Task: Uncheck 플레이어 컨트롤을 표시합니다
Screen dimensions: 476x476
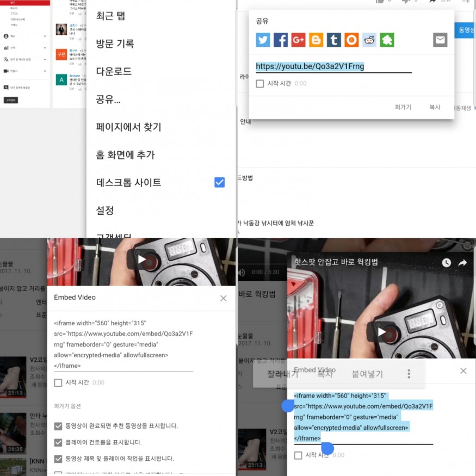Action: click(58, 442)
